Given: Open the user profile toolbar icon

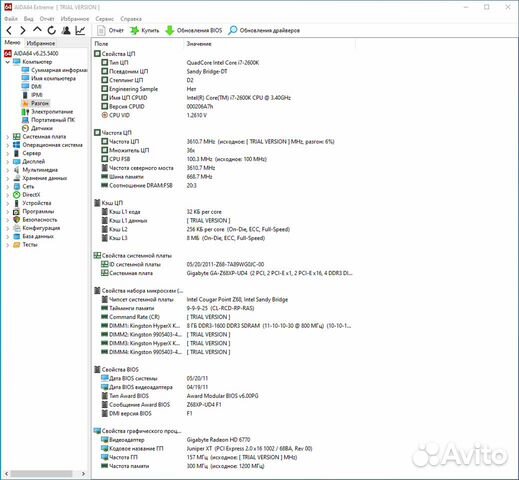Looking at the screenshot, I should coord(66,31).
